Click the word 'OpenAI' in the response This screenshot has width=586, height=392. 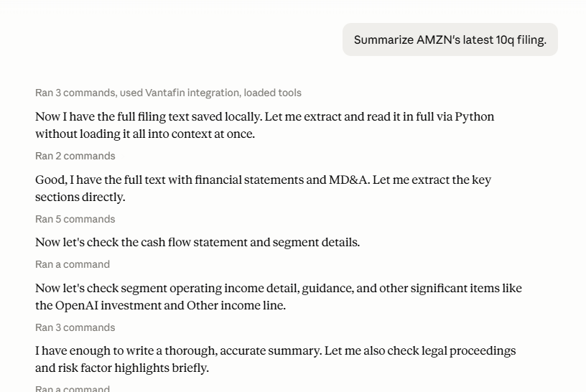pos(77,305)
